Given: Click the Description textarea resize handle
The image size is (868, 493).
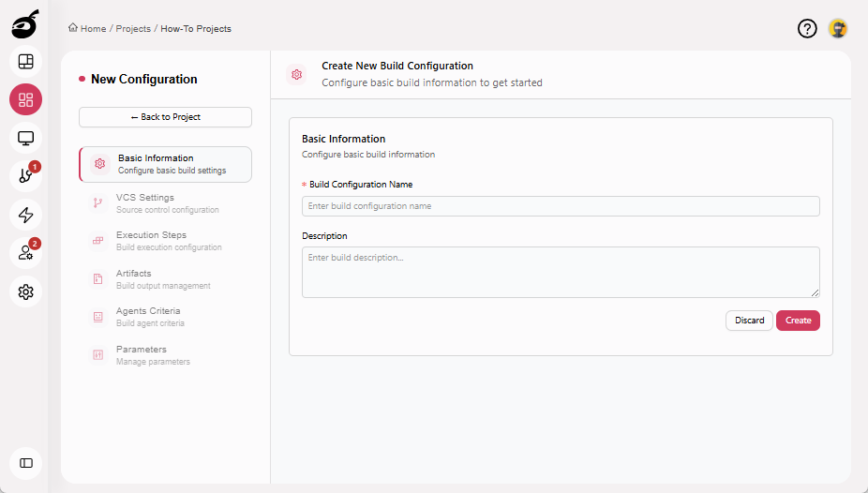Looking at the screenshot, I should [x=815, y=292].
